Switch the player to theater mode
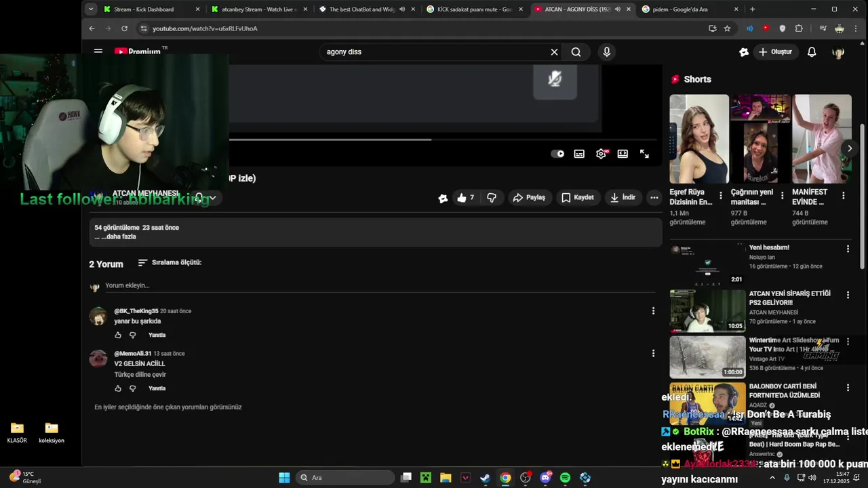 pos(623,154)
